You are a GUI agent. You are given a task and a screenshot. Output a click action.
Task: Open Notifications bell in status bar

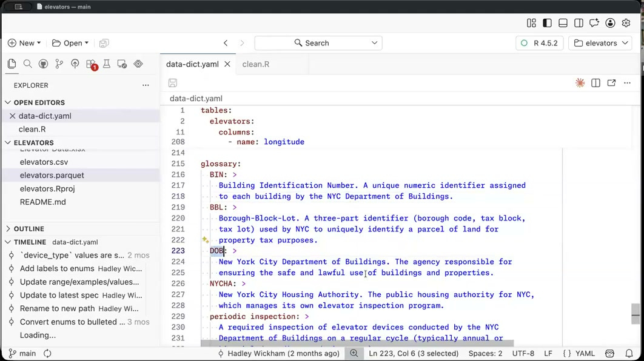pyautogui.click(x=629, y=353)
